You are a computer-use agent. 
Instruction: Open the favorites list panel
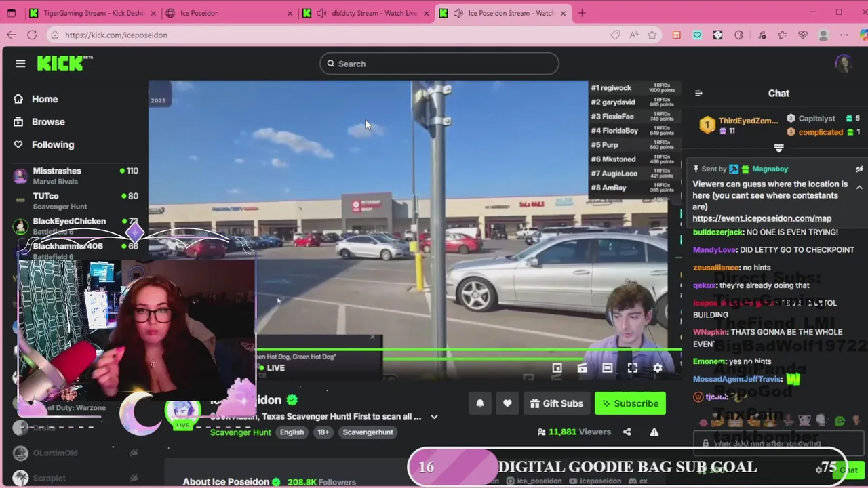point(782,35)
